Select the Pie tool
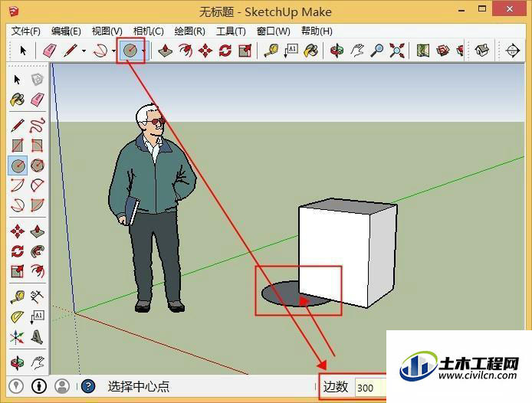The image size is (532, 403). (x=38, y=205)
